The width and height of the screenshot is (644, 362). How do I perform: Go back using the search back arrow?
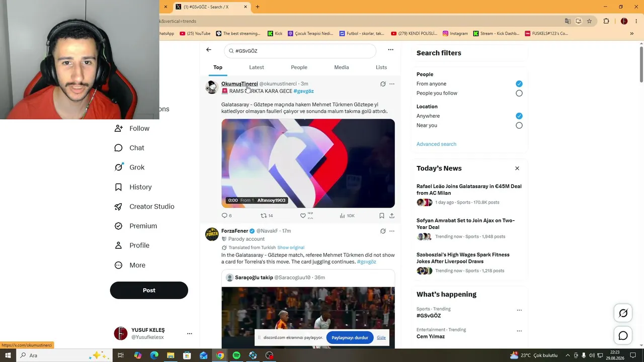[209, 50]
